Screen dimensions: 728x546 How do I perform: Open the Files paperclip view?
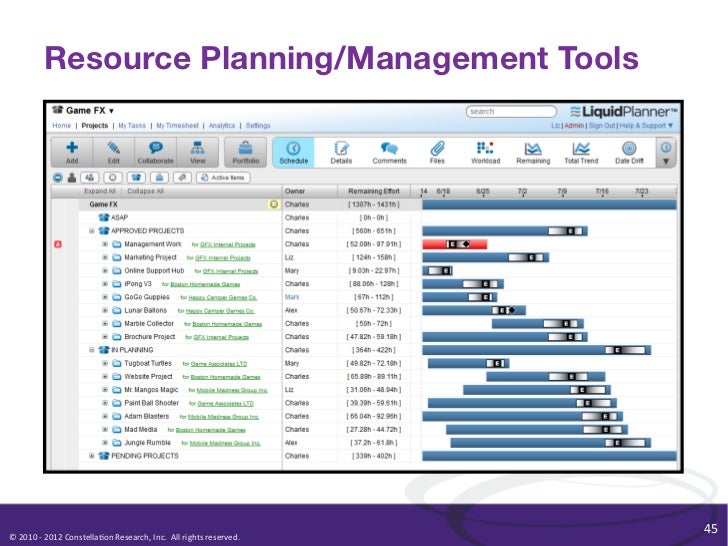point(437,152)
